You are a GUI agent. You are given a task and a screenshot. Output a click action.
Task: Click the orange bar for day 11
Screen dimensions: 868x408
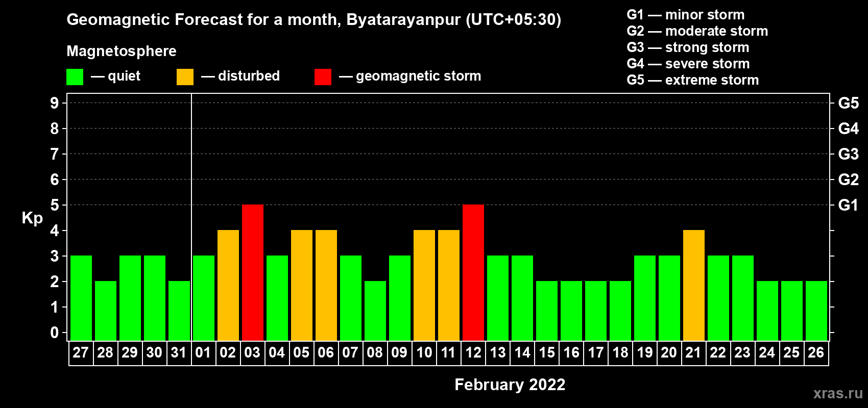click(449, 285)
